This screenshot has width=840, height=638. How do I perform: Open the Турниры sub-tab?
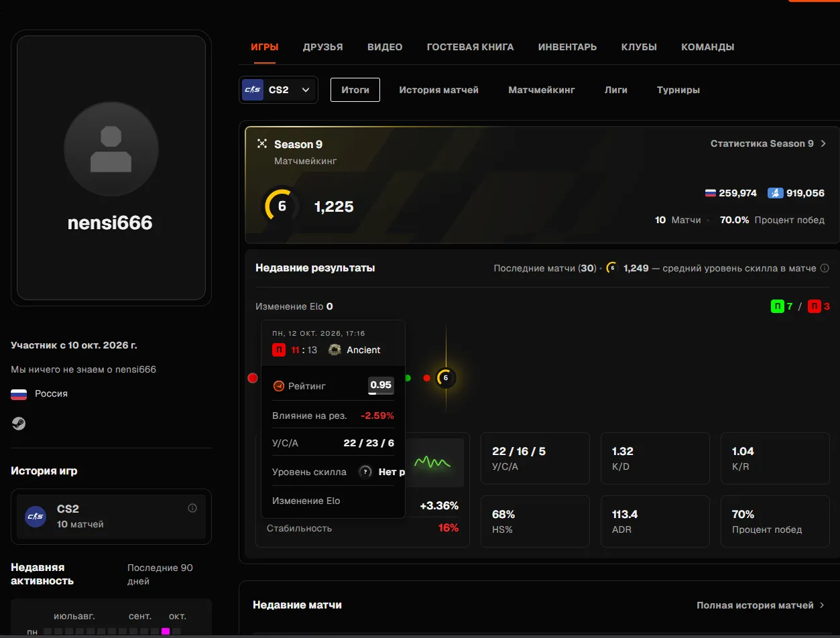point(678,90)
